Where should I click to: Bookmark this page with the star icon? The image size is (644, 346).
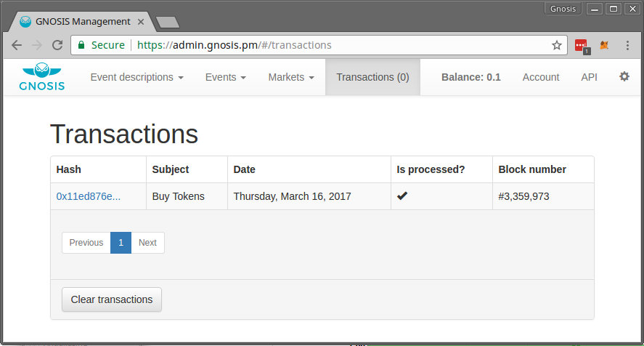(x=557, y=45)
